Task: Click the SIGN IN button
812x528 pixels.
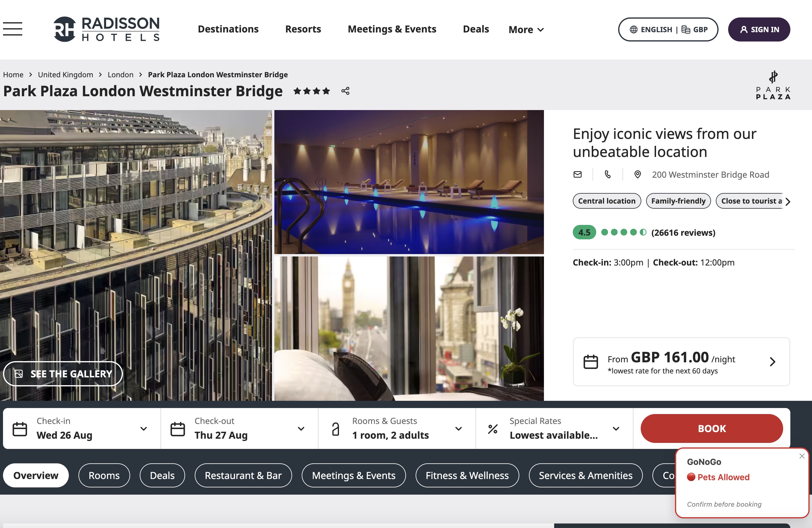Action: pyautogui.click(x=759, y=29)
